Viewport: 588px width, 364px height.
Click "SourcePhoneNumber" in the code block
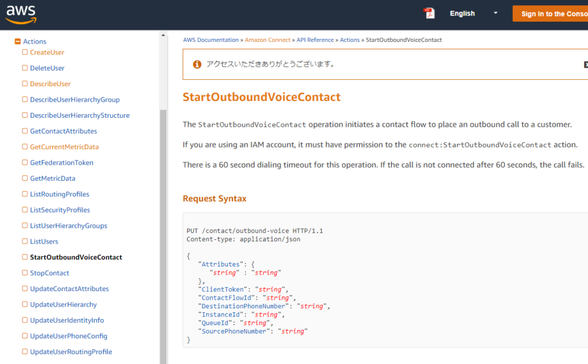pos(234,331)
